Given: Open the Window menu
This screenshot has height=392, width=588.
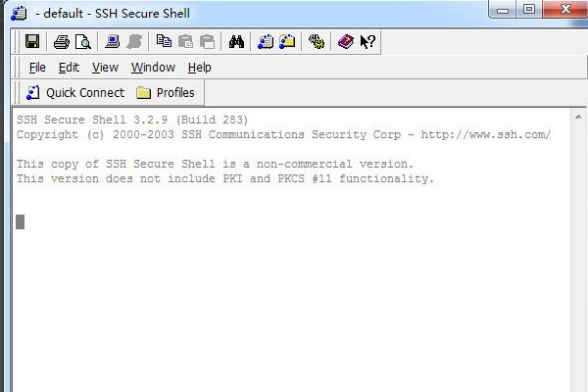Looking at the screenshot, I should (153, 68).
